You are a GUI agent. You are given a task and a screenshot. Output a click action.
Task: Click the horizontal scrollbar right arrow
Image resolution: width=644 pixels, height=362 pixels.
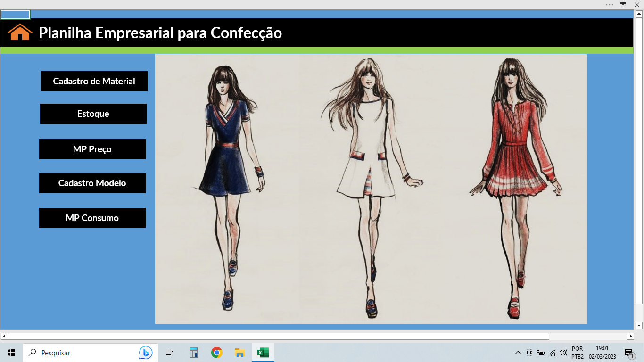point(630,336)
